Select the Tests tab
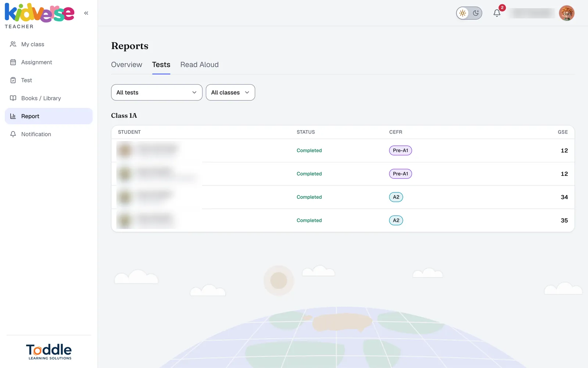The height and width of the screenshot is (368, 588). [161, 65]
